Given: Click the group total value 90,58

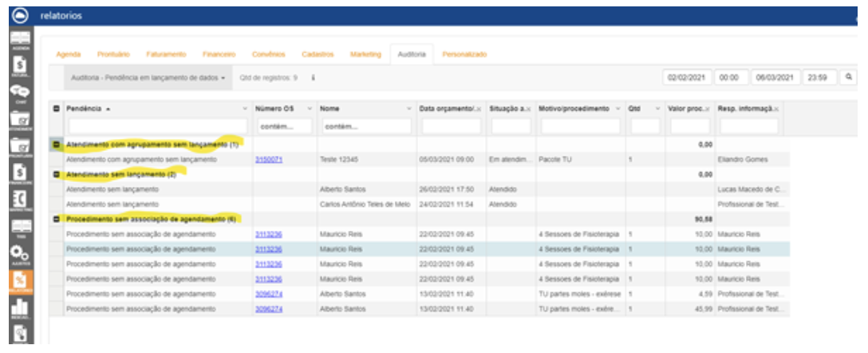Looking at the screenshot, I should pyautogui.click(x=704, y=220).
